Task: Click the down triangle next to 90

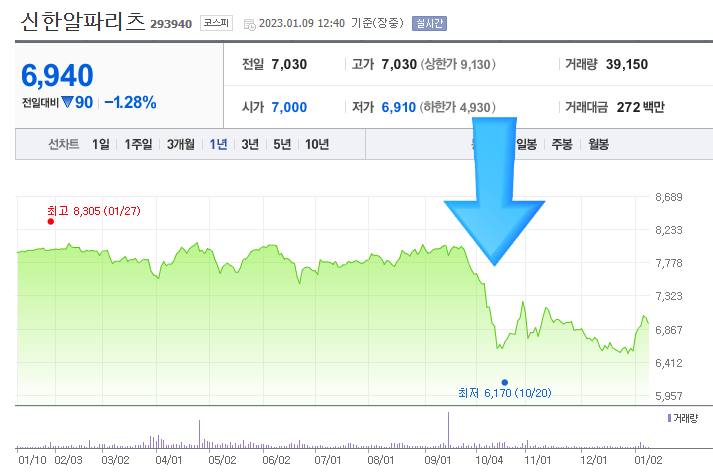Action: tap(67, 102)
